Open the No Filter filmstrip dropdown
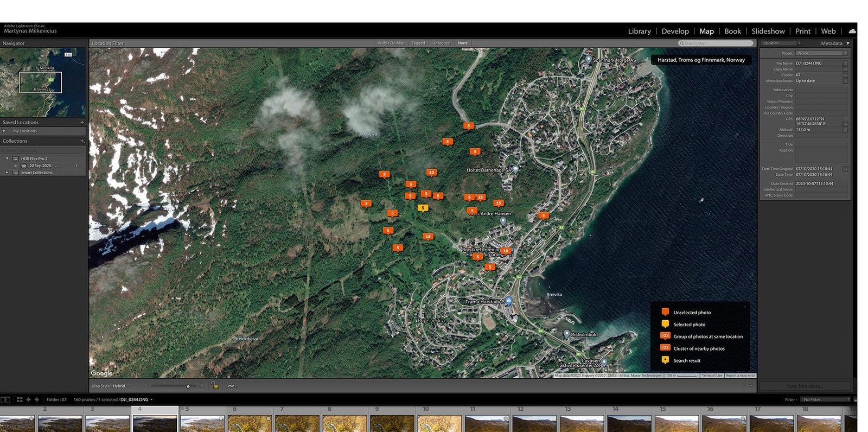 coord(827,400)
